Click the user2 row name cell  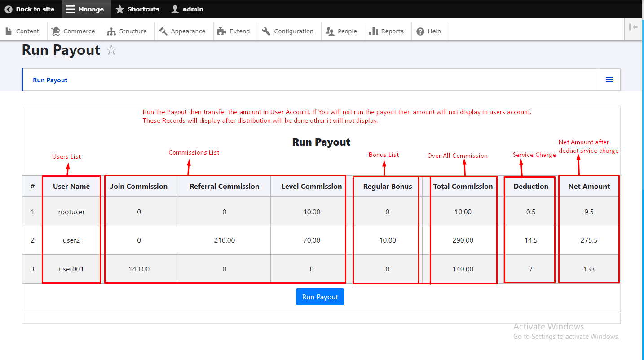[71, 240]
